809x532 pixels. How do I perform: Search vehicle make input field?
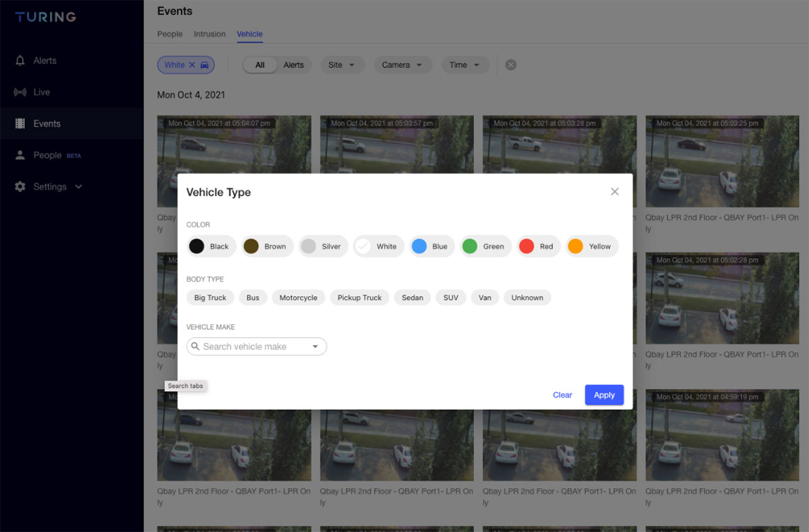[257, 347]
